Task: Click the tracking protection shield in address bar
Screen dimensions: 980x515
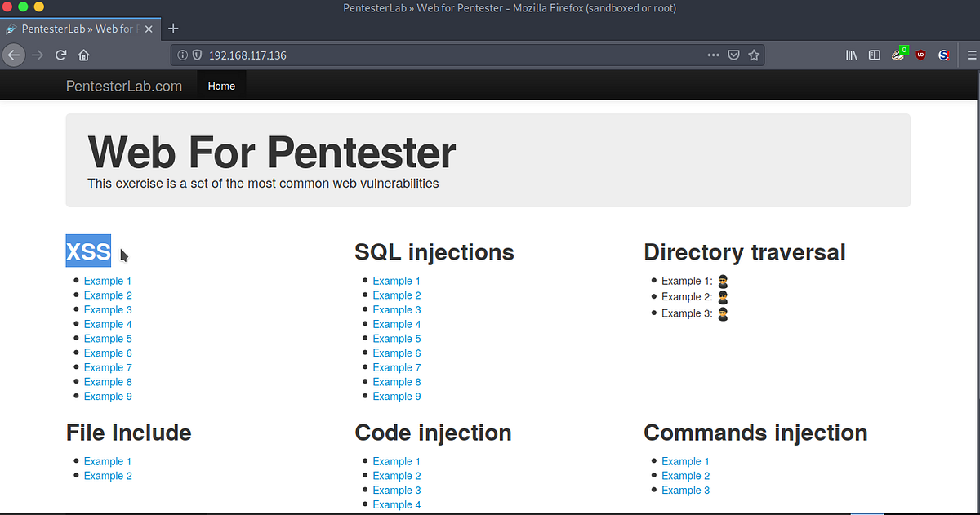Action: pyautogui.click(x=196, y=55)
